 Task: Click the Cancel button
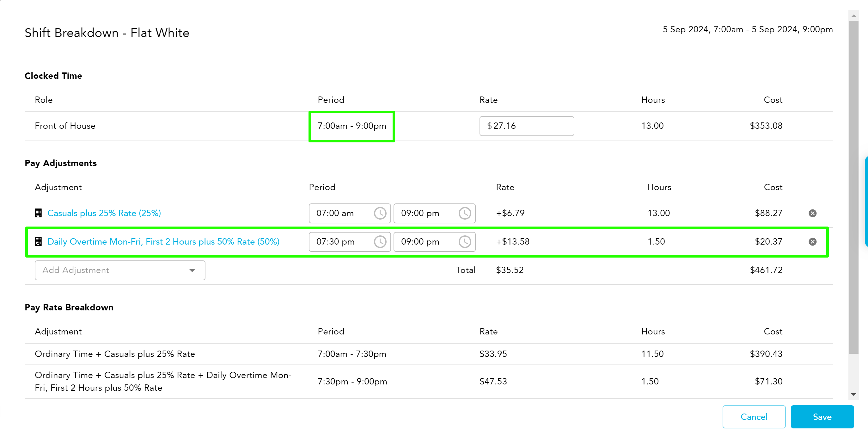coord(754,417)
